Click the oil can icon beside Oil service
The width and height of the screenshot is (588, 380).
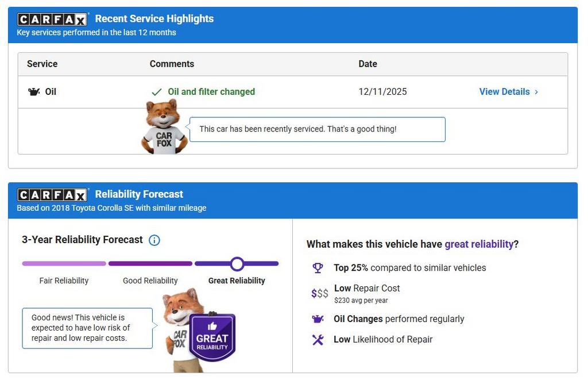pos(34,92)
